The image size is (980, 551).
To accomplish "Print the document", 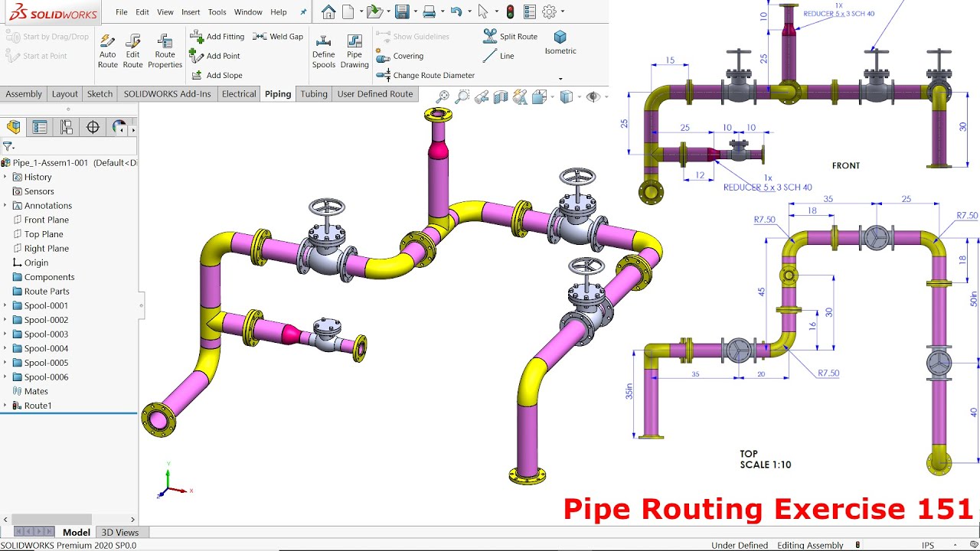I will tap(430, 11).
